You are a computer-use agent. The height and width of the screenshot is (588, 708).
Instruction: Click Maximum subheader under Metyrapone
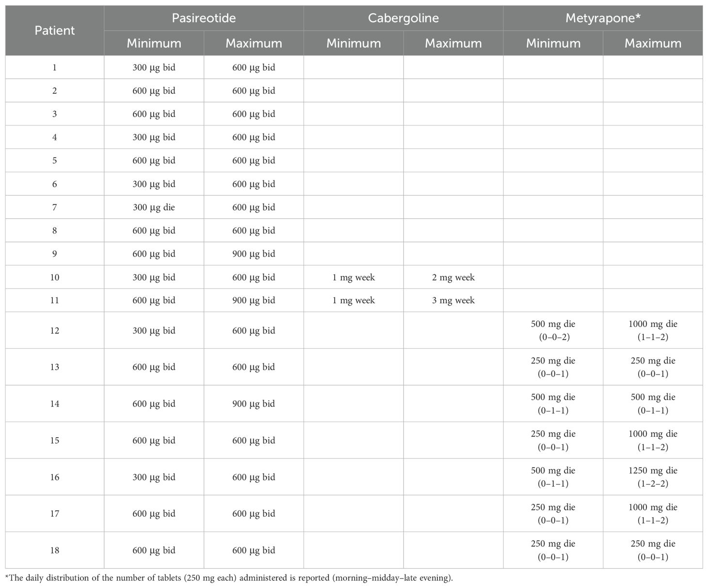[653, 43]
